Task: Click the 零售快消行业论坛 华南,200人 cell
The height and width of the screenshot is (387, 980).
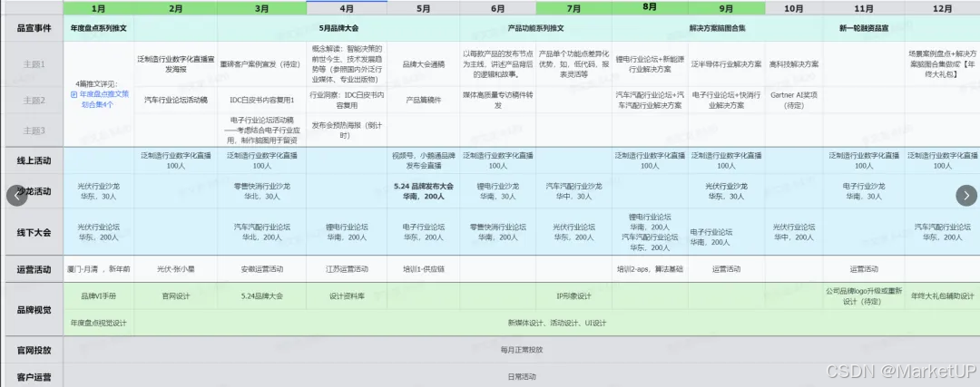Action: [x=497, y=232]
